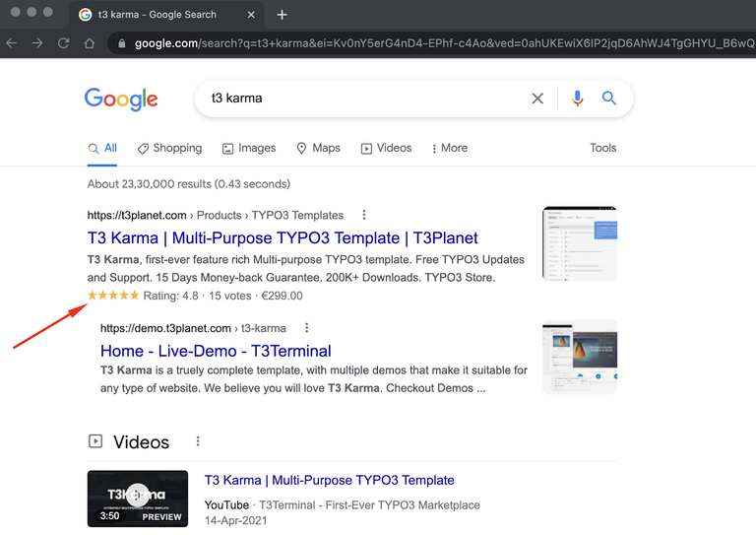
Task: Go to browser home page icon
Action: click(90, 43)
